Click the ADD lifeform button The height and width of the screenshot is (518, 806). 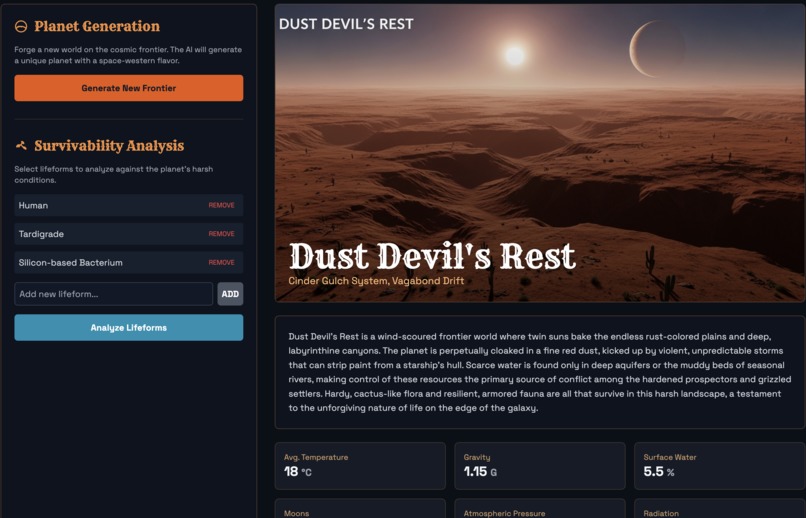pyautogui.click(x=230, y=294)
